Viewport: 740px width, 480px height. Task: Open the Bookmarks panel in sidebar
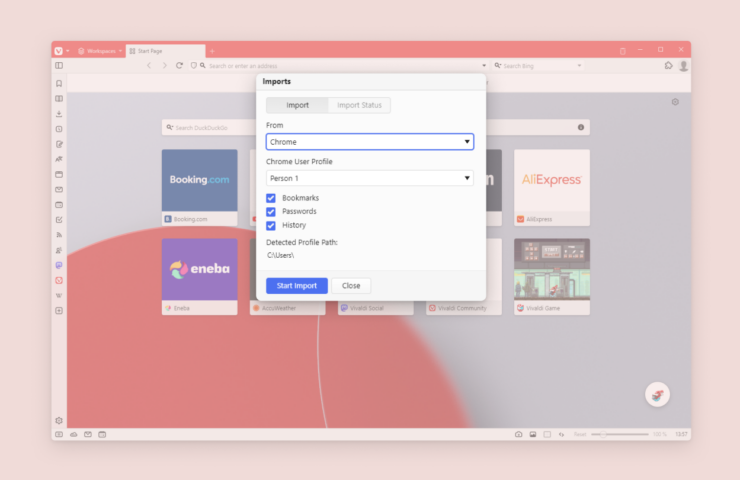click(x=59, y=84)
